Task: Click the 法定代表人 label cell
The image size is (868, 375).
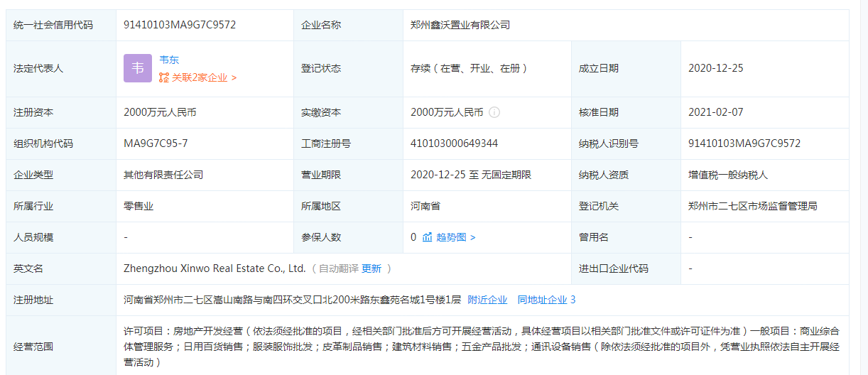Action: pos(61,69)
